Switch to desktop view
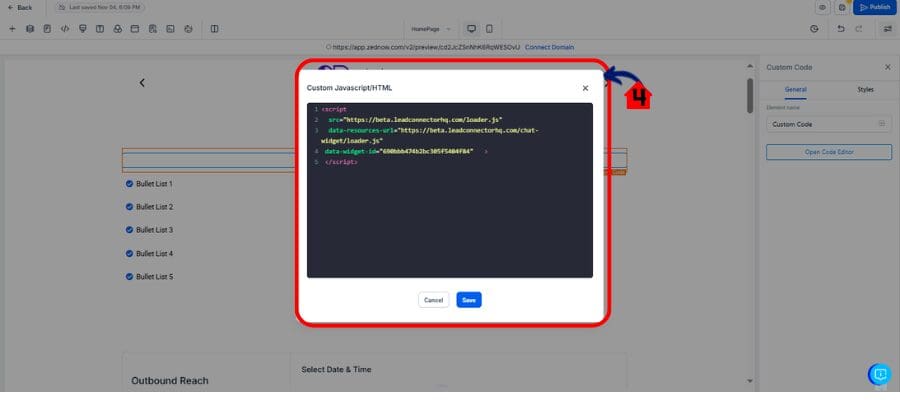900x400 pixels. 471,28
